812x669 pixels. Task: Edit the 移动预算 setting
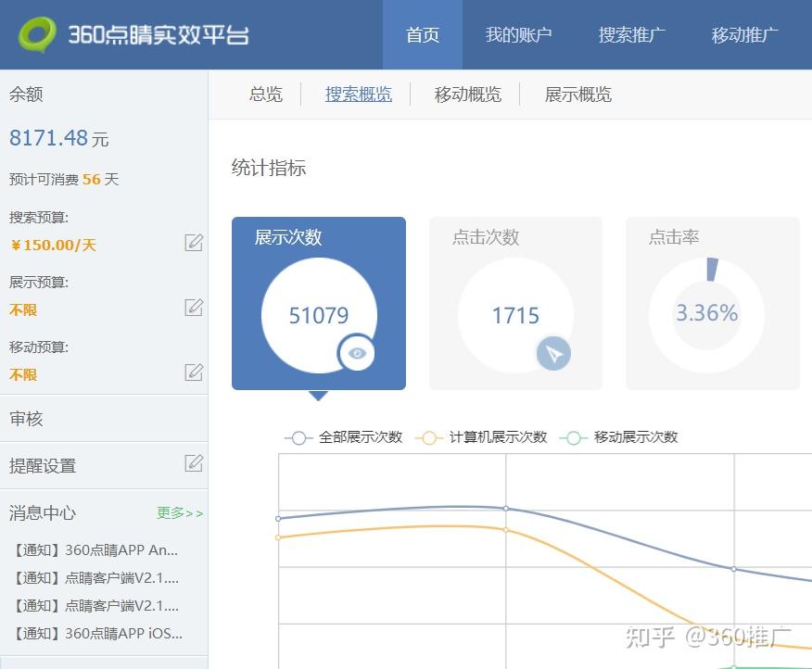pos(194,372)
